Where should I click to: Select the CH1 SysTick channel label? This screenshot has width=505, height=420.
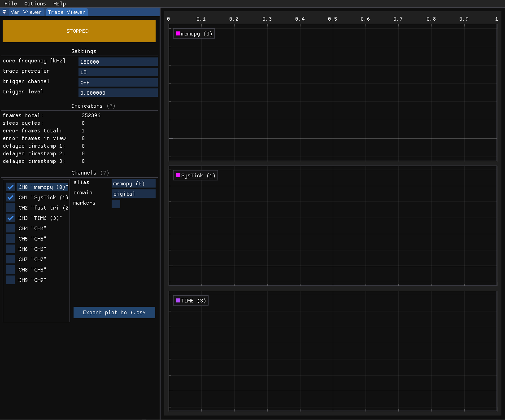[43, 197]
